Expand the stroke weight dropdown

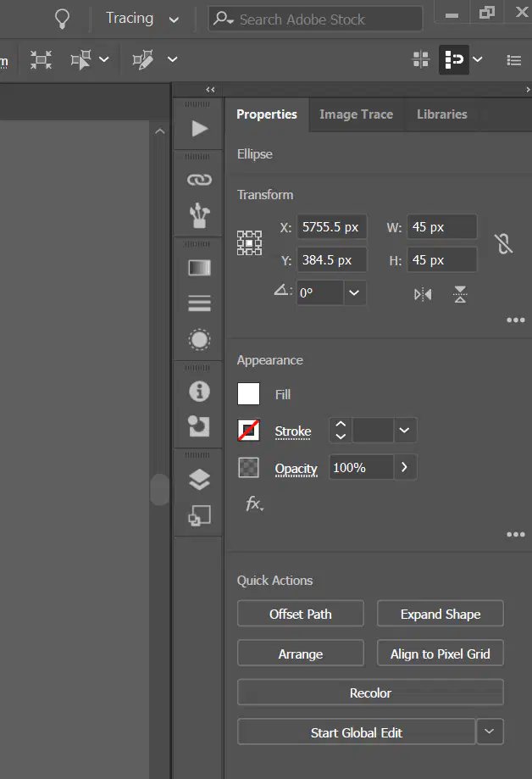pyautogui.click(x=404, y=431)
